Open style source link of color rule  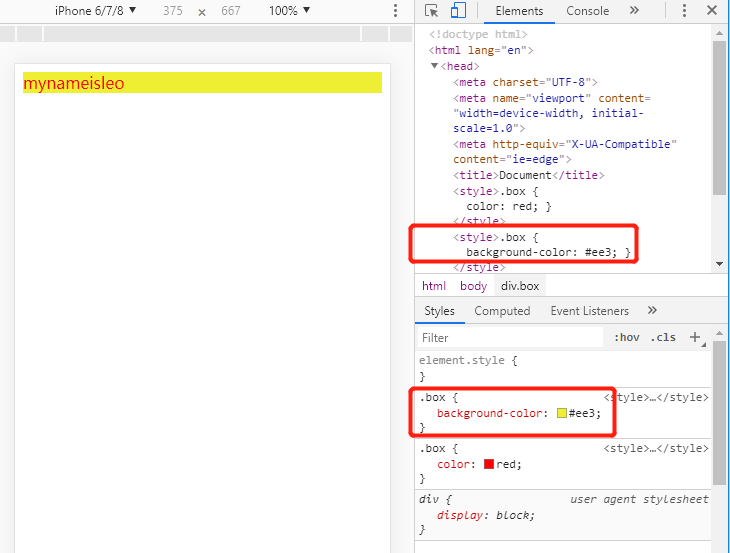656,448
